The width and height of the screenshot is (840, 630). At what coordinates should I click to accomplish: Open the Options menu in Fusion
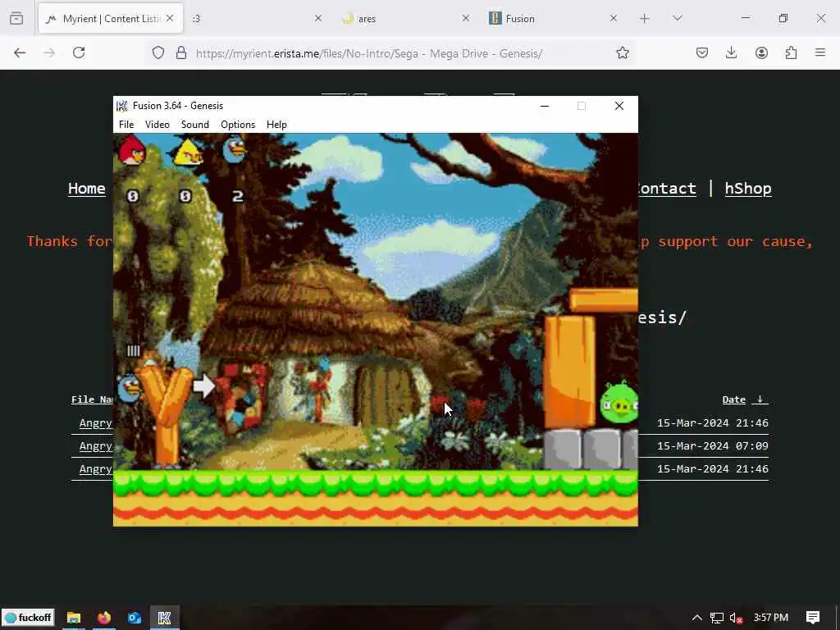coord(238,125)
